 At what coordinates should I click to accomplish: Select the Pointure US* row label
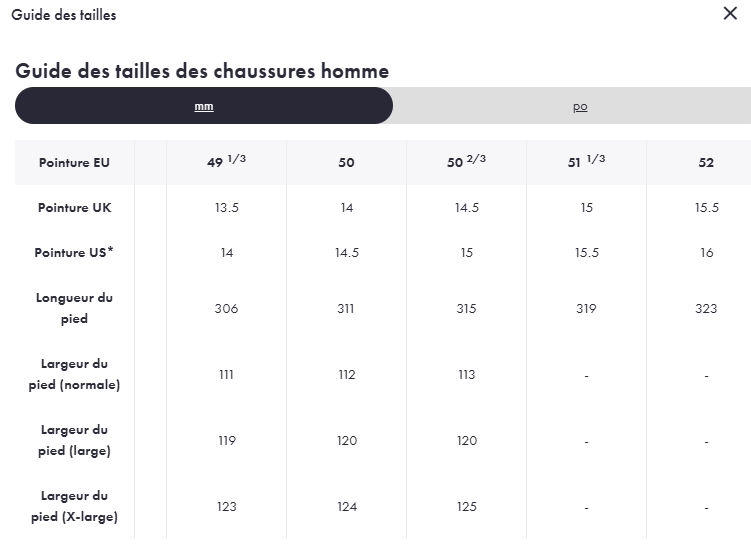click(x=74, y=253)
